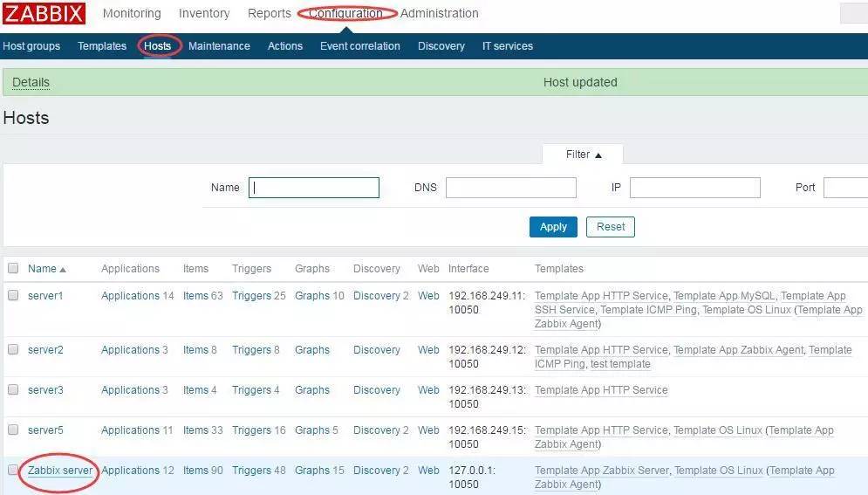Screen dimensions: 868x495
Task: Expand the Details of update message
Action: coord(31,83)
